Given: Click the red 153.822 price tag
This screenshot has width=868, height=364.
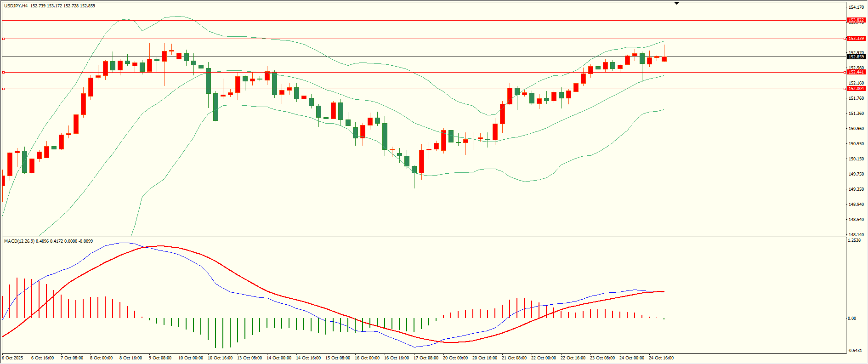Looking at the screenshot, I should [x=856, y=20].
